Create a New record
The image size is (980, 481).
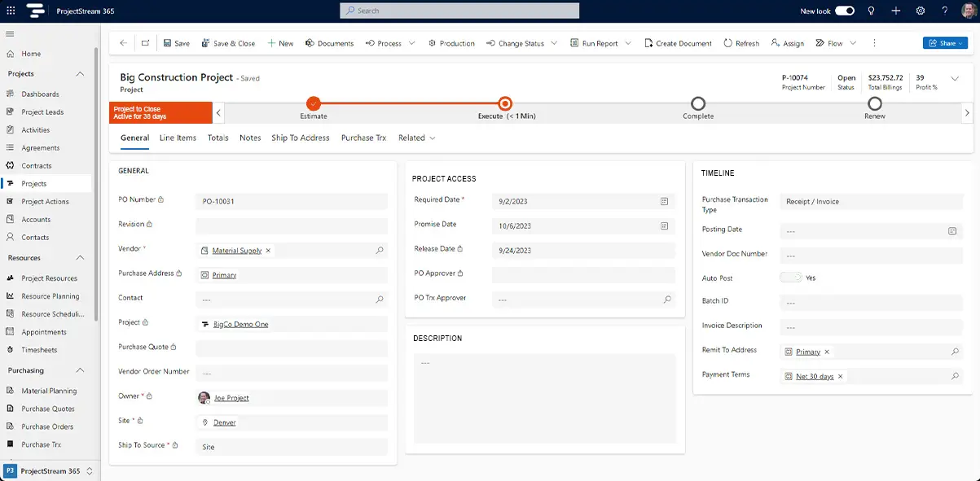[280, 43]
